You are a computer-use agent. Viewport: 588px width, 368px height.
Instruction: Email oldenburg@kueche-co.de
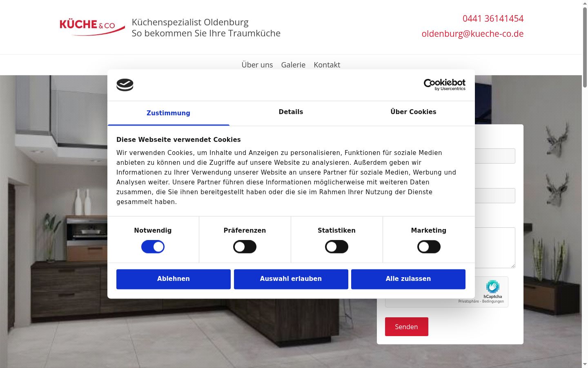(x=472, y=34)
